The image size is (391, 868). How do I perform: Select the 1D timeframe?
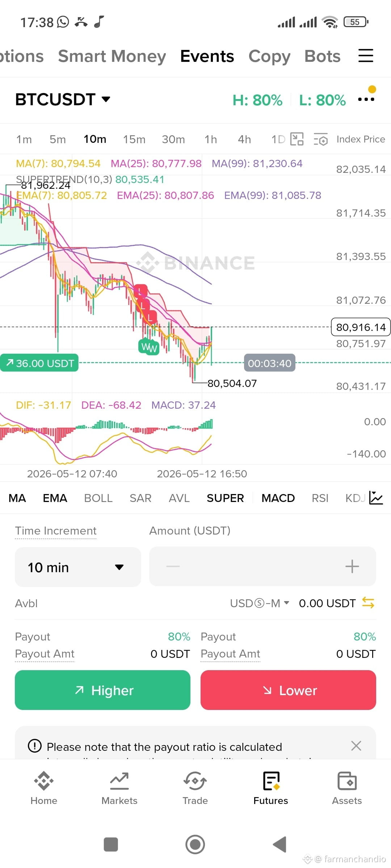(278, 139)
